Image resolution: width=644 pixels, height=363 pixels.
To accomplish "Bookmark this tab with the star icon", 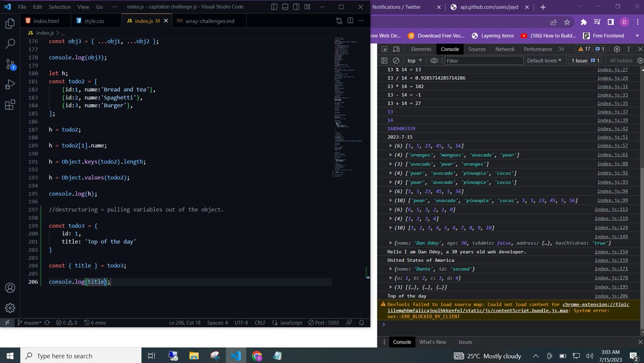I will tap(567, 22).
